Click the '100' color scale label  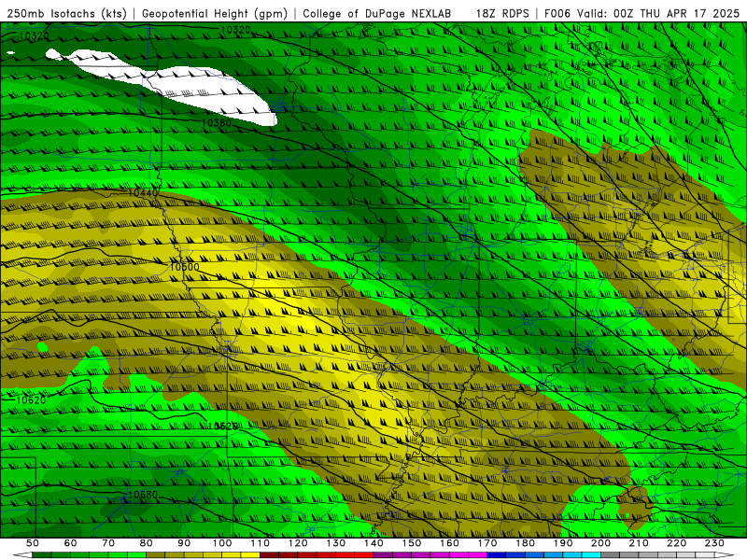click(222, 543)
